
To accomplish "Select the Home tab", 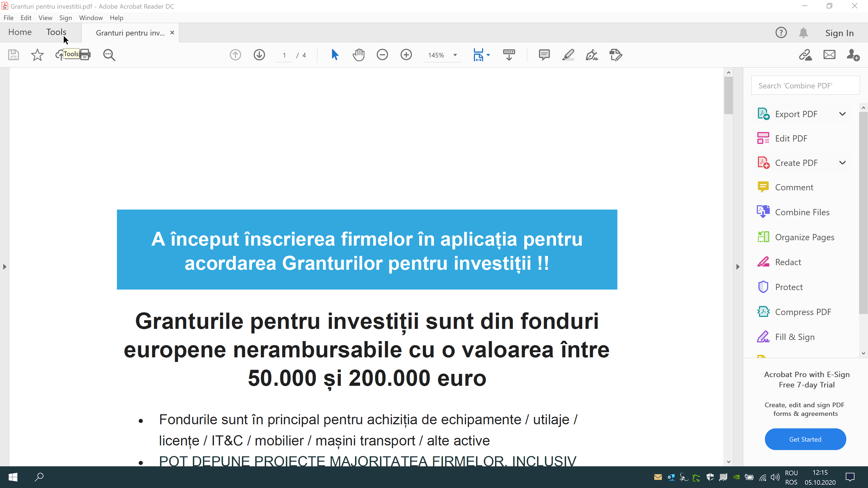I will (20, 32).
